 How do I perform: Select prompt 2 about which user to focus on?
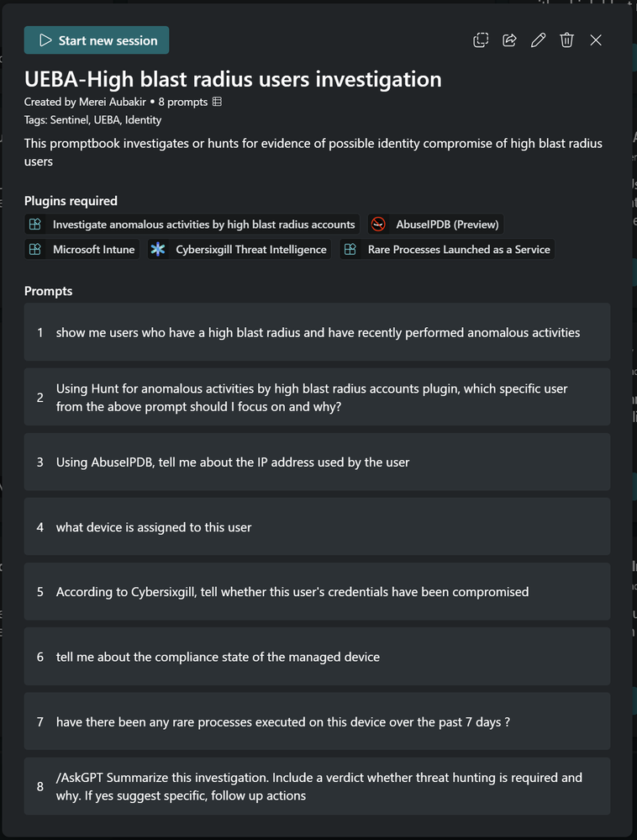[318, 397]
